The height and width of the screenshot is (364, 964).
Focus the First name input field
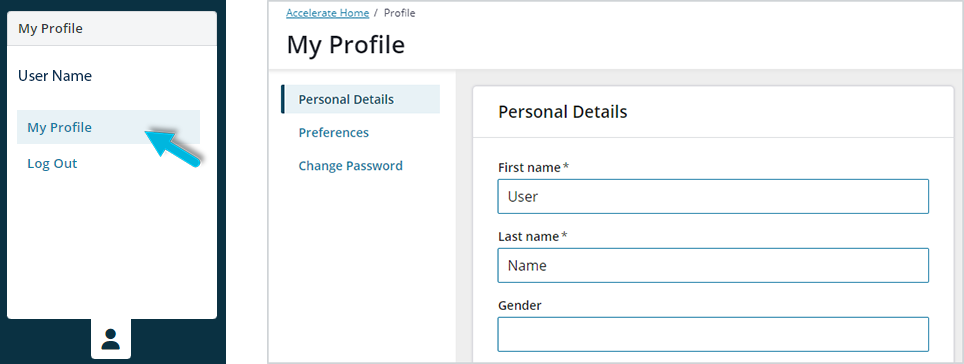point(713,197)
